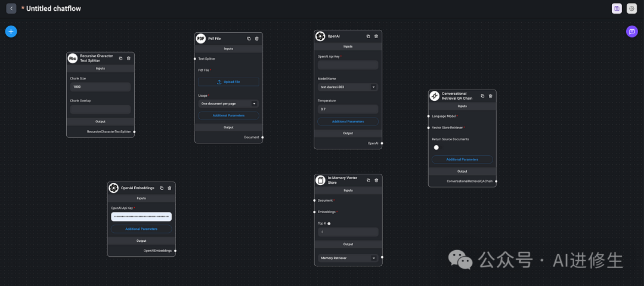The image size is (644, 286).
Task: Duplicate the OpenAI node
Action: point(368,36)
